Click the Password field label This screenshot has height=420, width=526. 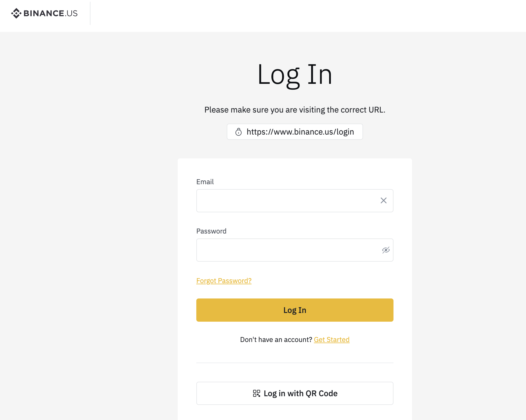pyautogui.click(x=211, y=231)
